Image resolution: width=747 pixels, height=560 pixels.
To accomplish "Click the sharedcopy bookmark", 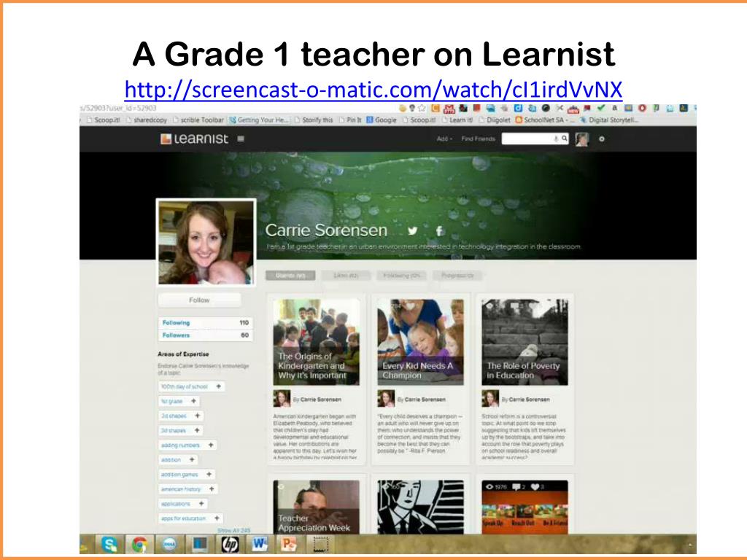I will coord(146,120).
